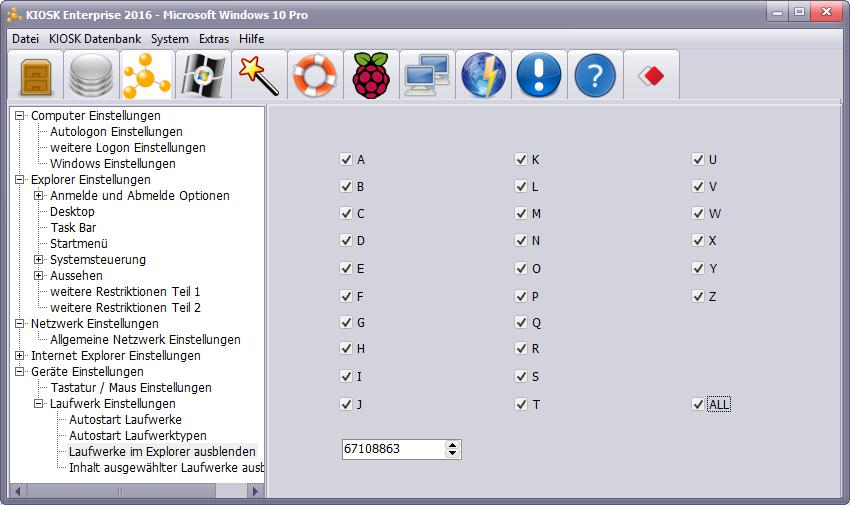The height and width of the screenshot is (505, 850).
Task: Select Laufwerke im Explorer ausblenden item
Action: [162, 451]
